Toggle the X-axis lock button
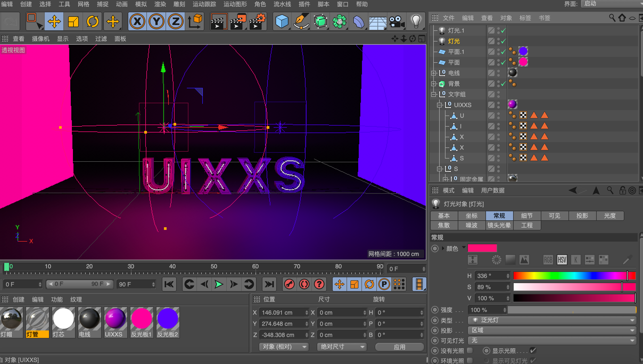This screenshot has width=643, height=364. coord(137,22)
